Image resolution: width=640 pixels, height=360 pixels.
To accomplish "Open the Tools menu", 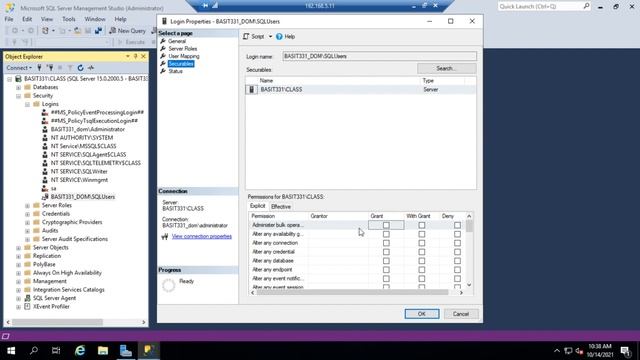I will click(69, 19).
